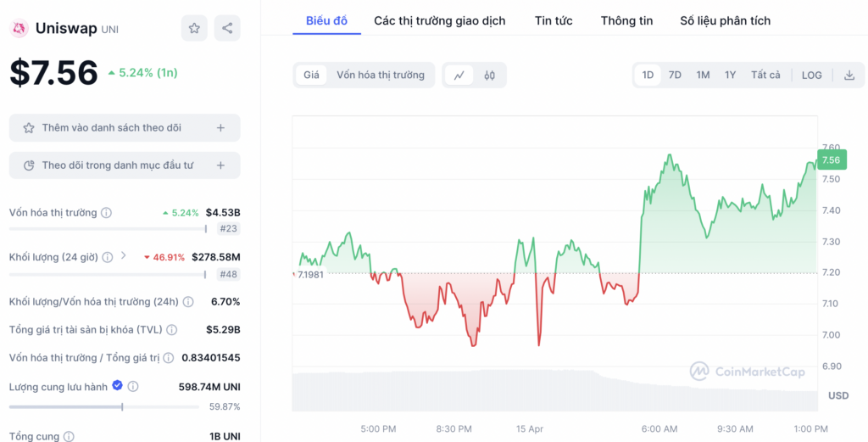Click the '15 Apr' date label on axis
This screenshot has height=442, width=868.
coord(530,429)
